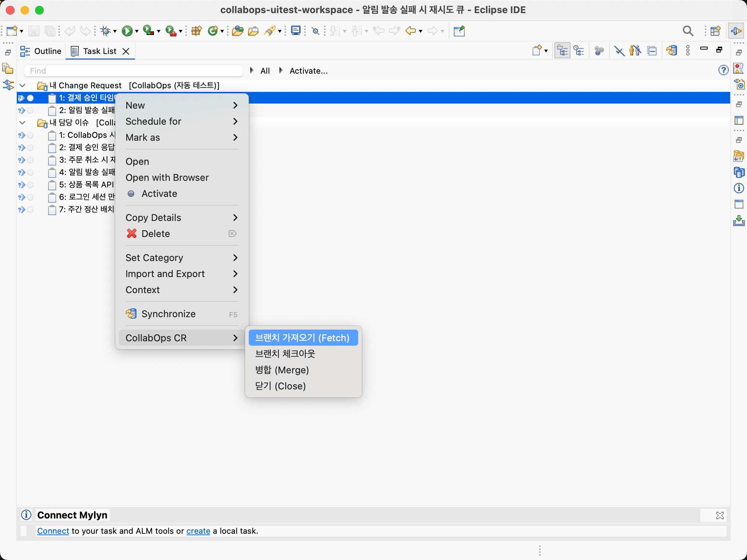Screen dimensions: 747x560
Task: Click the Save icon in toolbar
Action: pyautogui.click(x=34, y=31)
